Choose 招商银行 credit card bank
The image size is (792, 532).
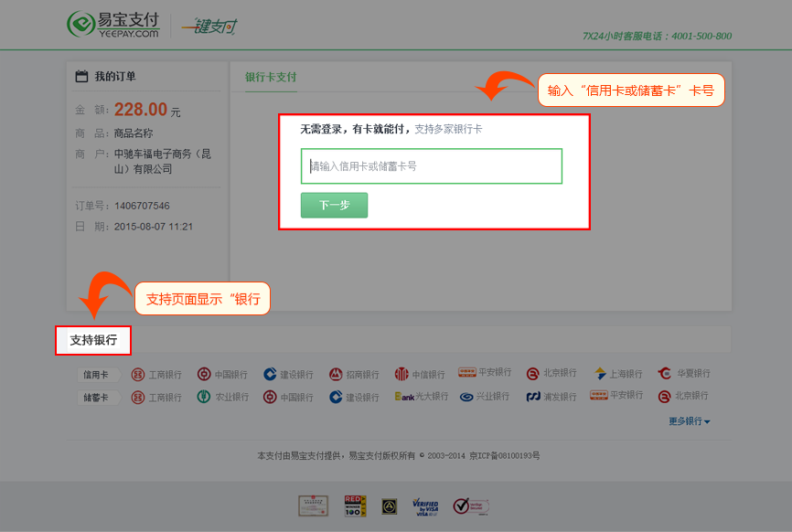(x=354, y=375)
